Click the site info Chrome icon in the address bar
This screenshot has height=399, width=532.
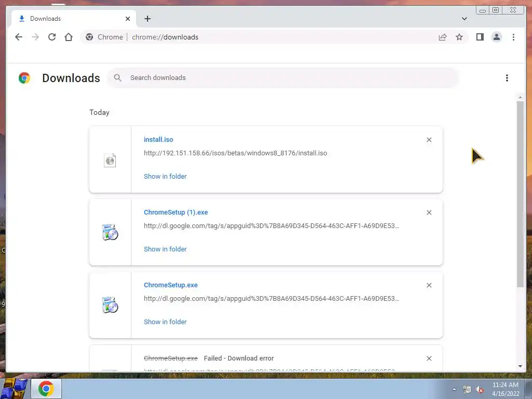pos(89,37)
